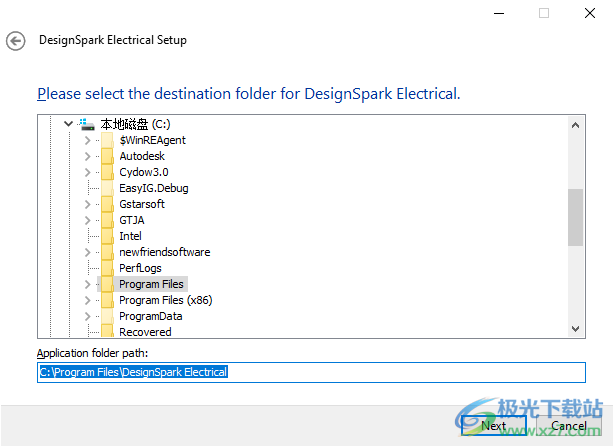Expand the newfriendsoftware folder
The image size is (614, 447).
pos(88,252)
